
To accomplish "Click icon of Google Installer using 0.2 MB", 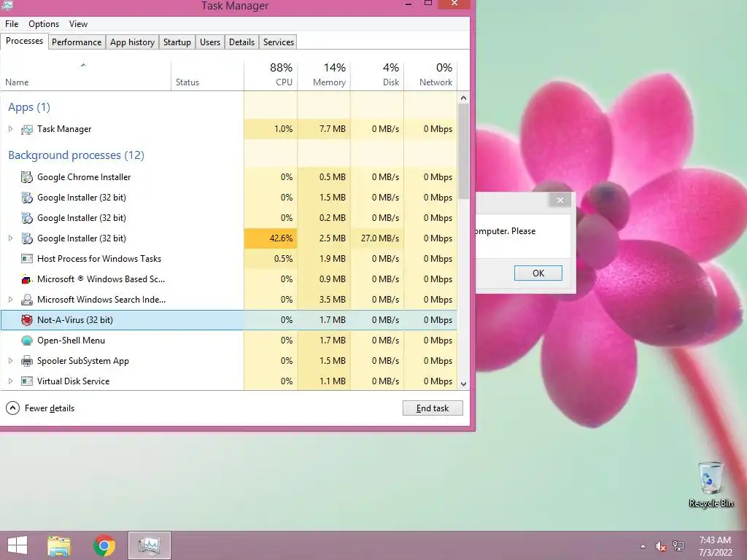I will [x=27, y=218].
